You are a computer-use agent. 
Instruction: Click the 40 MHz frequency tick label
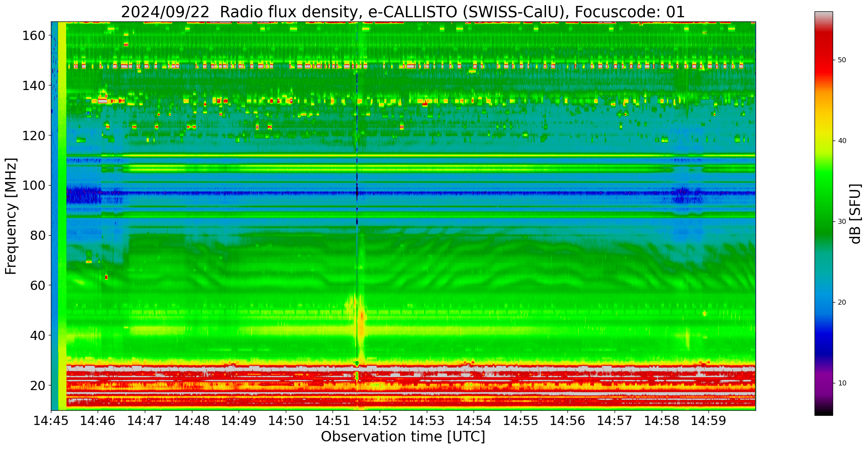(x=38, y=335)
